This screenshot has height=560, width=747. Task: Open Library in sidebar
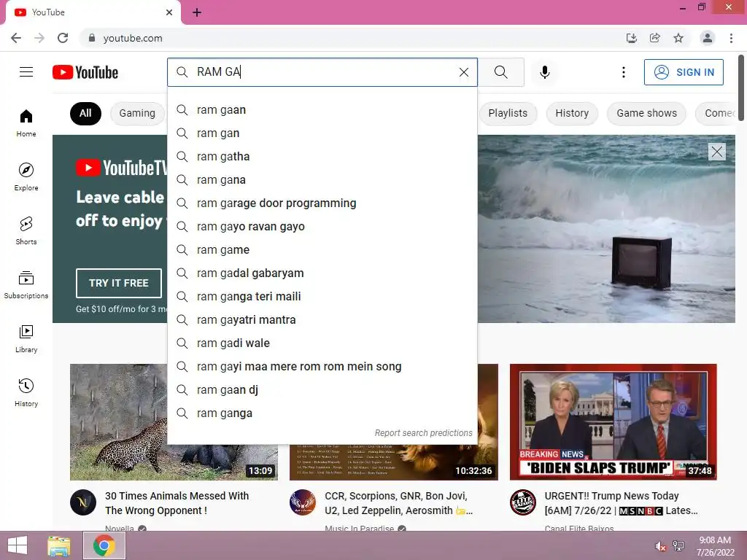(26, 338)
